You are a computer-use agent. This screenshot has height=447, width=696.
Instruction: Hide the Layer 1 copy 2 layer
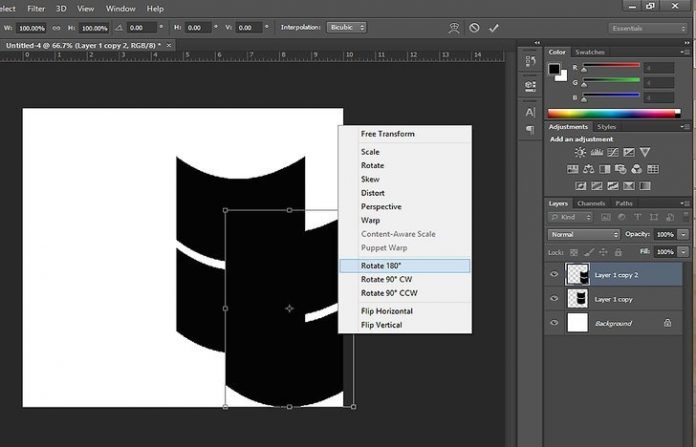tap(552, 275)
